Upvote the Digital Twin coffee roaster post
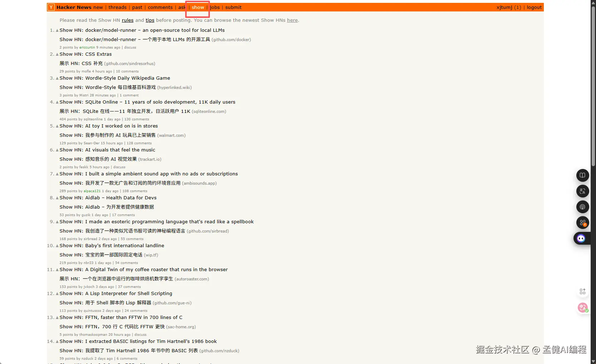Image resolution: width=596 pixels, height=364 pixels. pos(57,270)
